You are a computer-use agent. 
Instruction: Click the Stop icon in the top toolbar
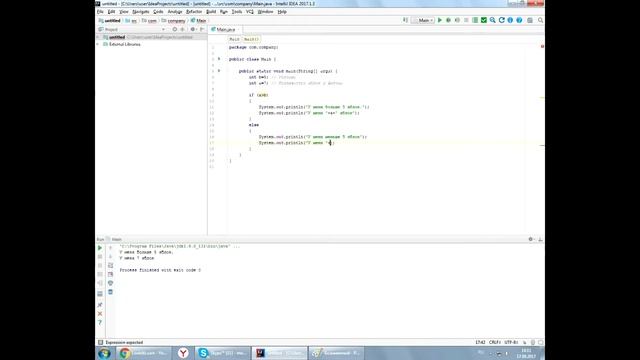466,20
